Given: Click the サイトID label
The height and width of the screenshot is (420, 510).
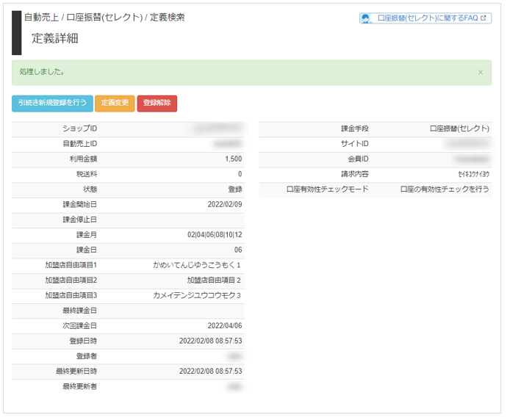Looking at the screenshot, I should coord(354,144).
